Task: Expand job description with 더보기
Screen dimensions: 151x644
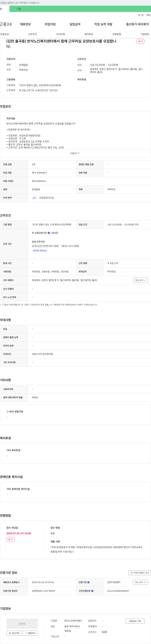Action: tap(75, 153)
